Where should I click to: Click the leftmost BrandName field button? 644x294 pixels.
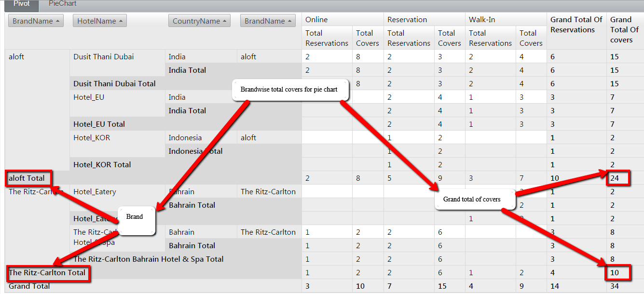36,21
